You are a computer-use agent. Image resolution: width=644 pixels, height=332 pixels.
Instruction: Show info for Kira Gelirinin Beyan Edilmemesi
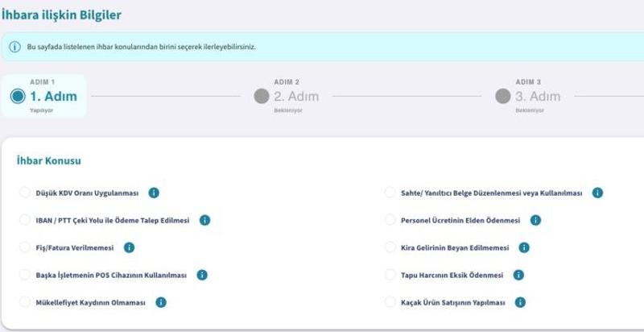point(524,247)
